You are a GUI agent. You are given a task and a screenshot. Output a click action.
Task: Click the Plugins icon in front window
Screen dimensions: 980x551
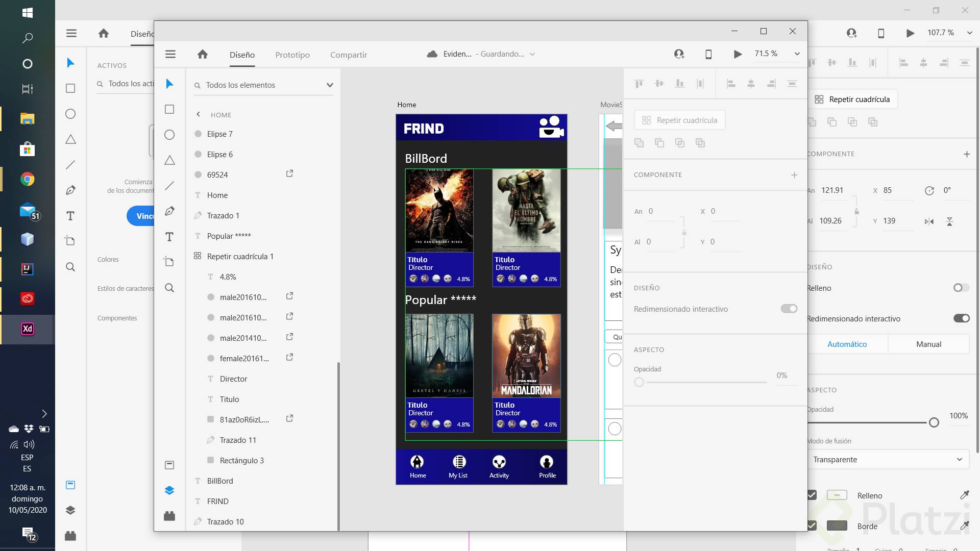coord(170,516)
